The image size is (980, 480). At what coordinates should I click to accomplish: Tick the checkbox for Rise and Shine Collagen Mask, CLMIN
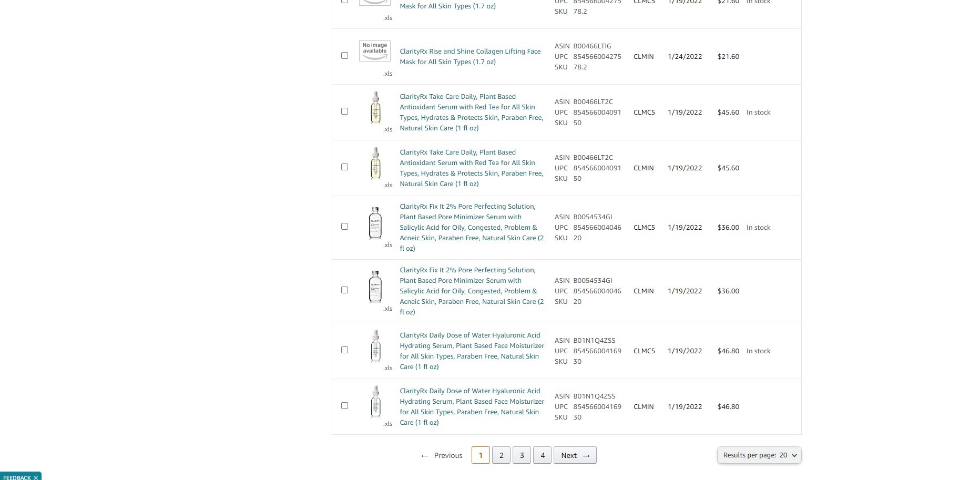pyautogui.click(x=344, y=55)
